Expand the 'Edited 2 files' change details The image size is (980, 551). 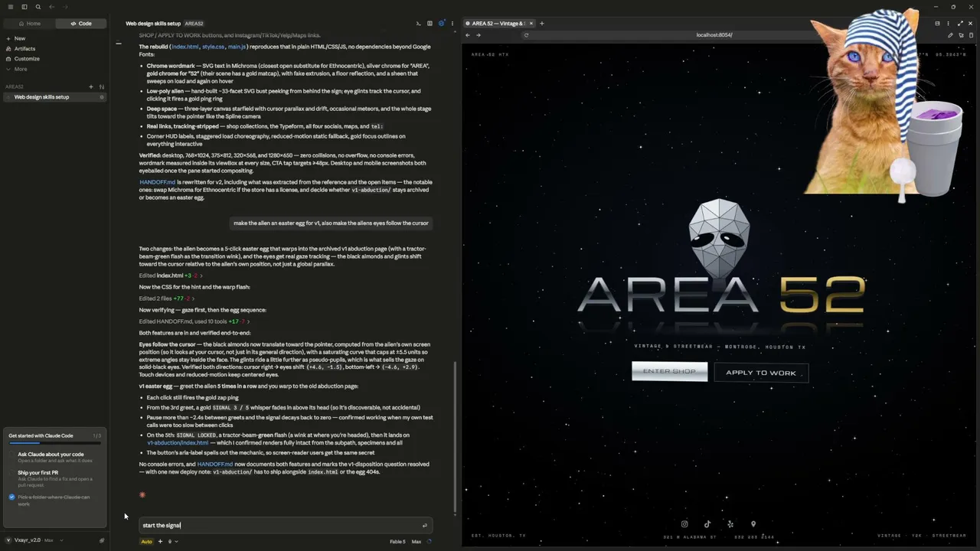pos(166,298)
